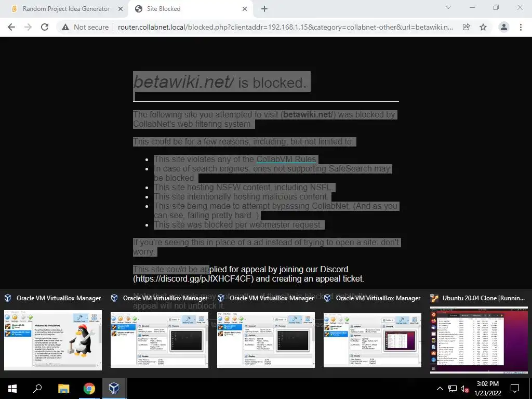Open Chrome's three-dot menu
The width and height of the screenshot is (532, 399).
(521, 27)
